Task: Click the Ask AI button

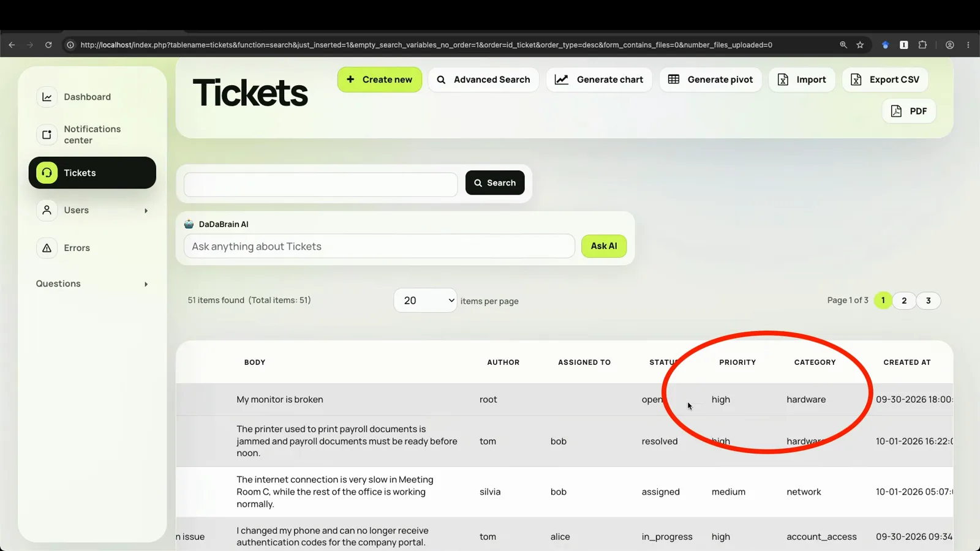Action: (604, 246)
